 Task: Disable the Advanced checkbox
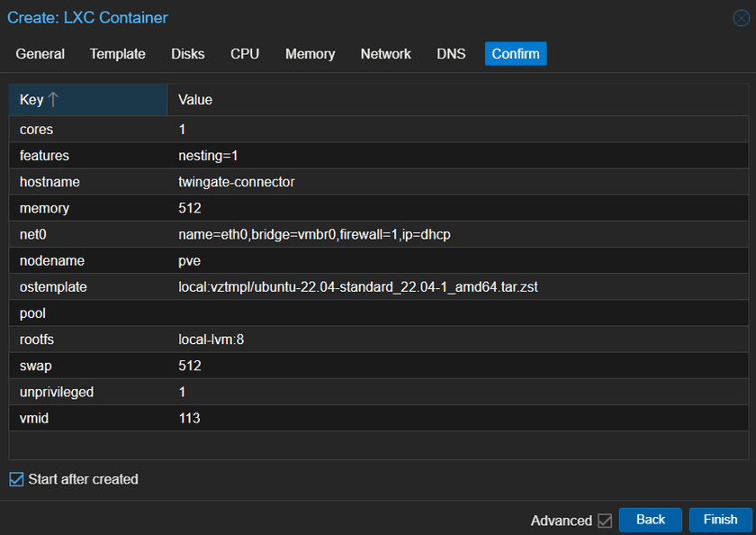pos(605,521)
